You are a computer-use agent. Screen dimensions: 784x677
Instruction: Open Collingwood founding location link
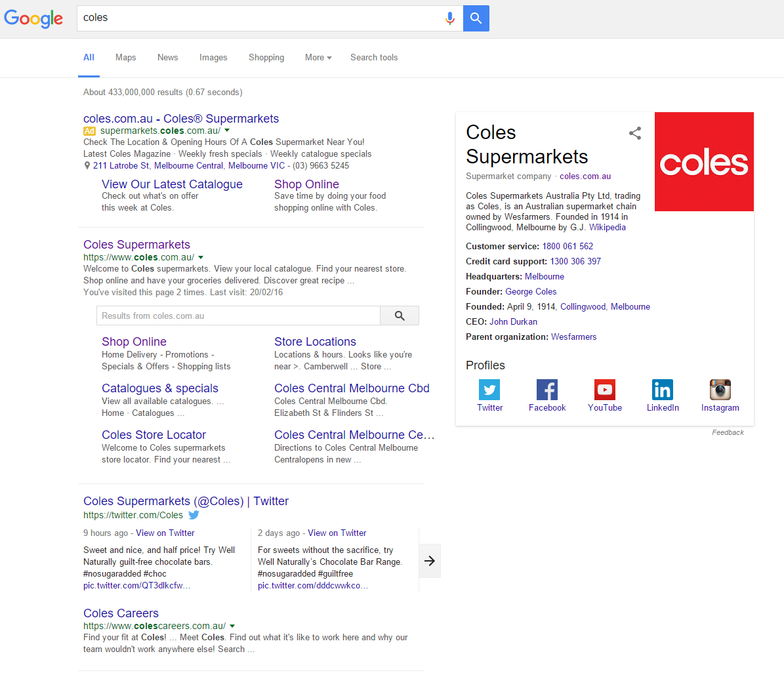click(x=583, y=306)
